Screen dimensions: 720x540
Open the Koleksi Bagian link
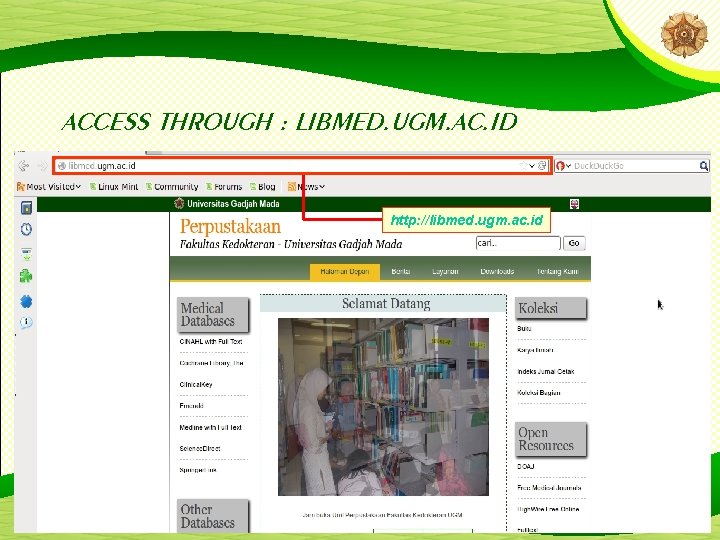(539, 393)
